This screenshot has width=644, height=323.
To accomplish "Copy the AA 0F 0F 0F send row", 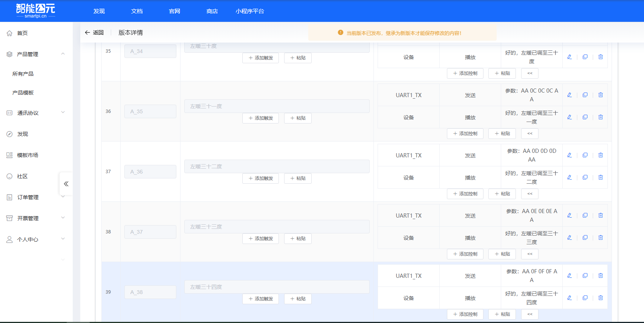I will pos(585,276).
